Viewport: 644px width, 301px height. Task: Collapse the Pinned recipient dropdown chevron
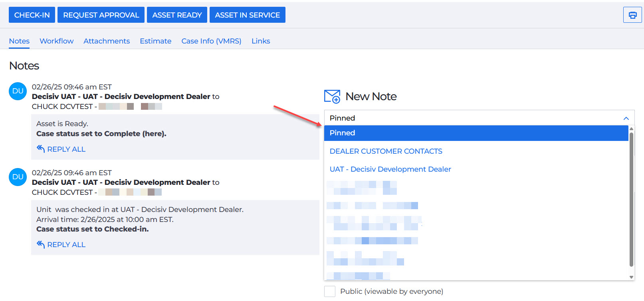click(626, 118)
